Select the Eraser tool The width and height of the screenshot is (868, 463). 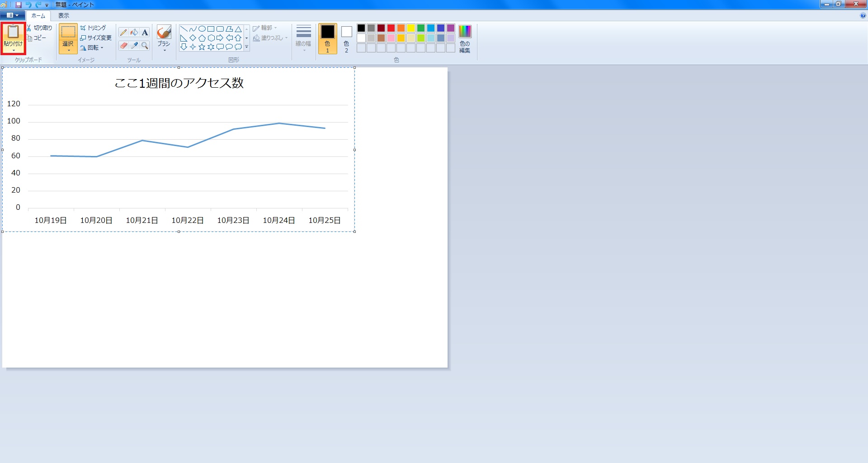click(123, 46)
